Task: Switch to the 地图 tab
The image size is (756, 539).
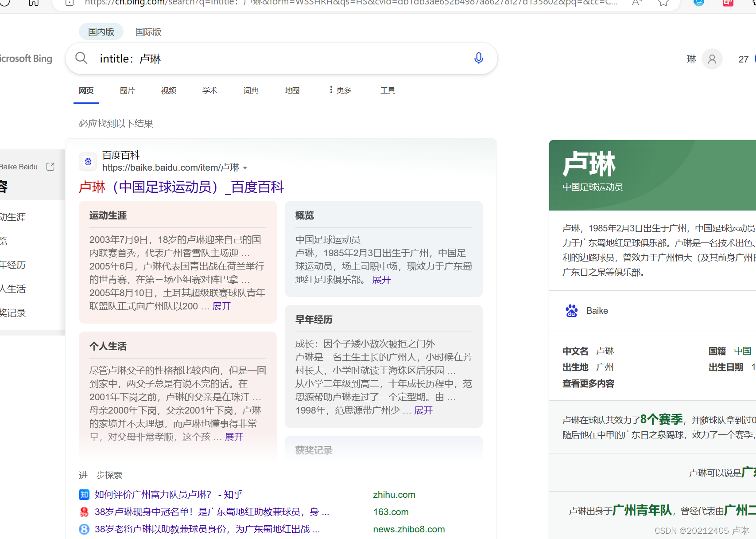Action: [292, 90]
